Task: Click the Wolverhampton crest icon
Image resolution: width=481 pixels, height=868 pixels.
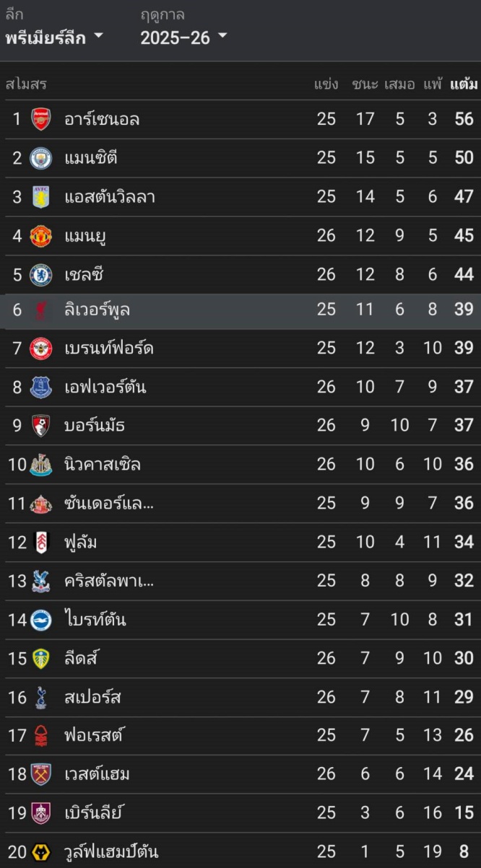Action: pos(41,852)
